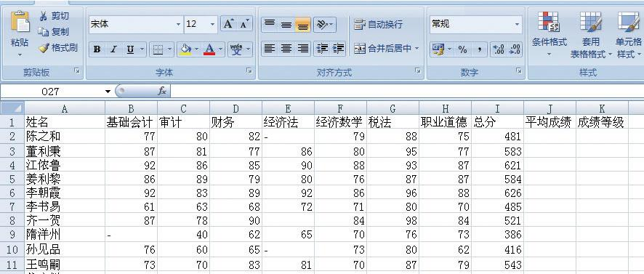Expand the Name Box dropdown

[x=108, y=92]
